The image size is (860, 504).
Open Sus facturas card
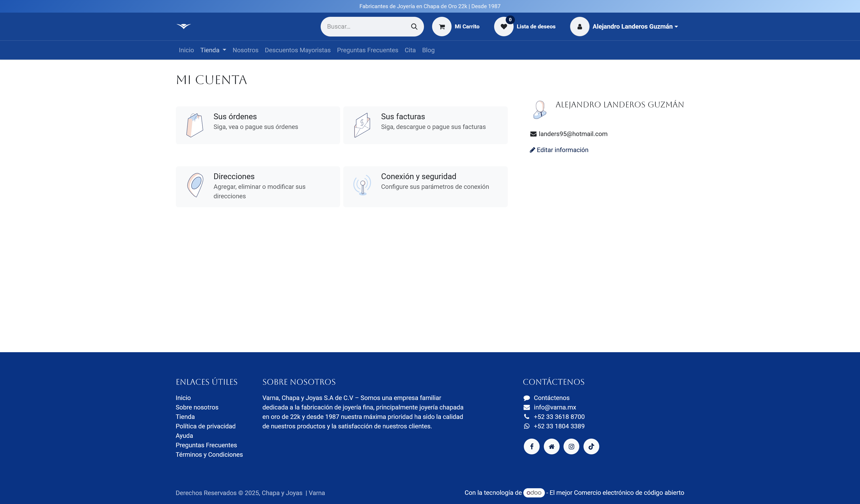[425, 125]
